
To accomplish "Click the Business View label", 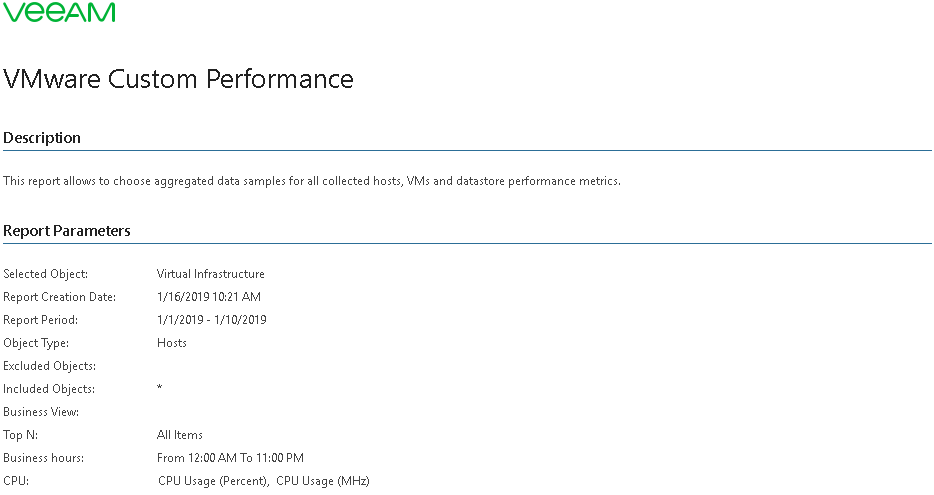I will [x=41, y=412].
